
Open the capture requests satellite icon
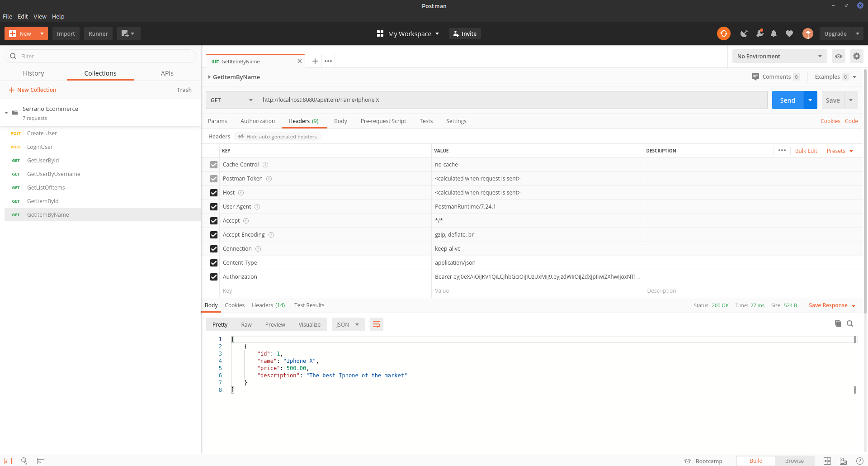click(744, 33)
